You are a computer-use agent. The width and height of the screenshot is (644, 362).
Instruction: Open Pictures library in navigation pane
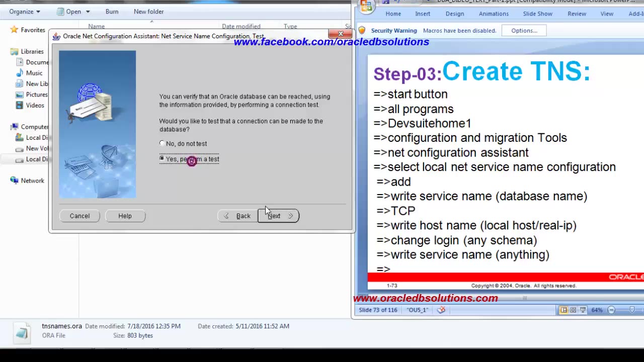[x=37, y=95]
